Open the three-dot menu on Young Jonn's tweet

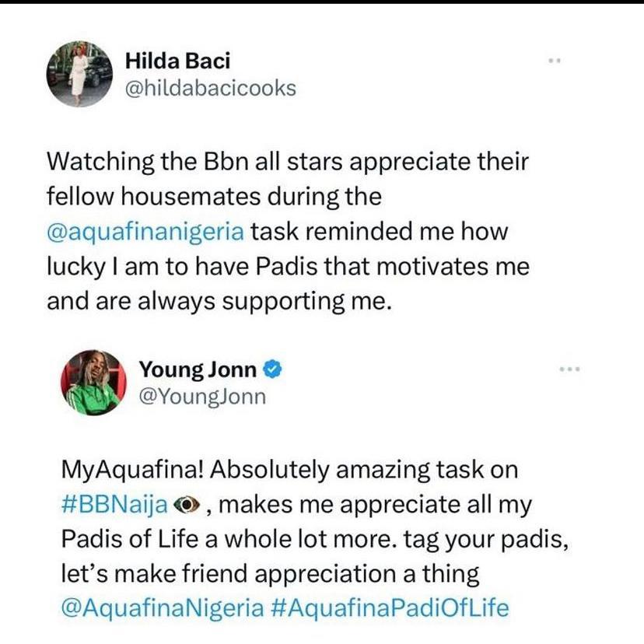570,369
